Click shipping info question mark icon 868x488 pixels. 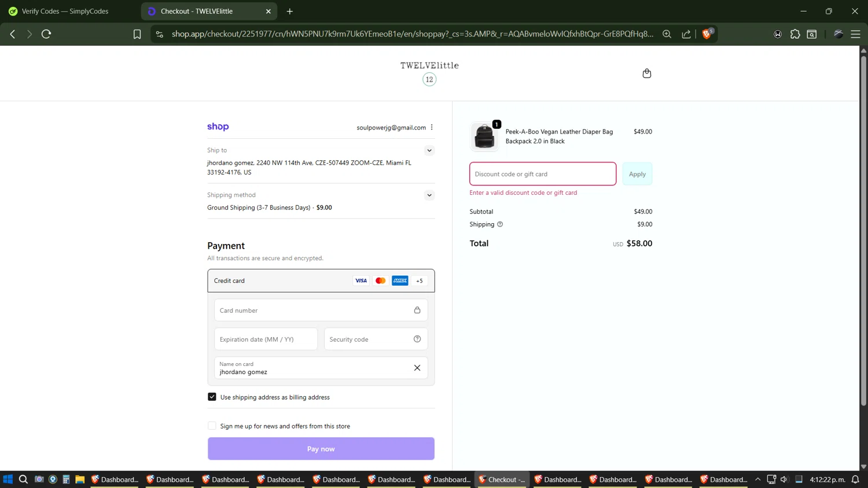click(500, 224)
